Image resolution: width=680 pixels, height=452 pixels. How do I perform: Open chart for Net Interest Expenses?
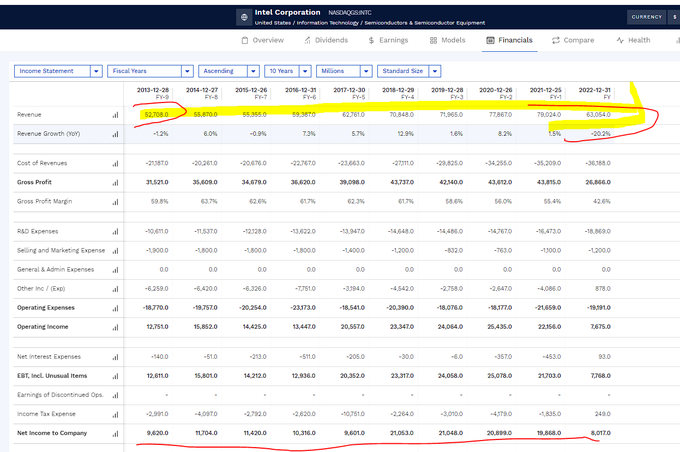[x=115, y=356]
